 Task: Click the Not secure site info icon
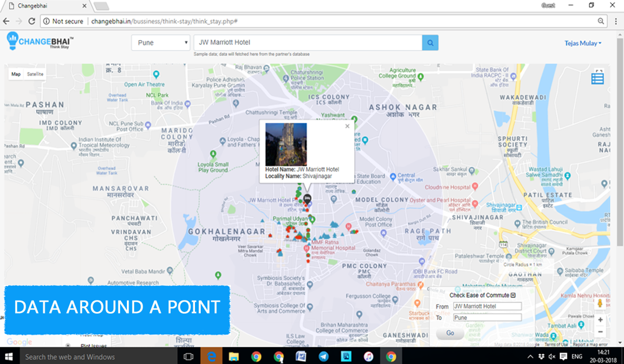click(x=46, y=21)
